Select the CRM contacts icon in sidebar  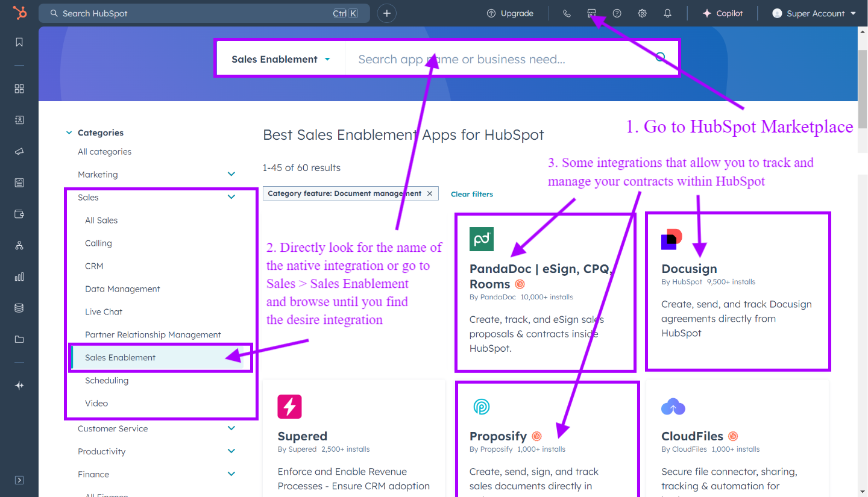pos(19,120)
